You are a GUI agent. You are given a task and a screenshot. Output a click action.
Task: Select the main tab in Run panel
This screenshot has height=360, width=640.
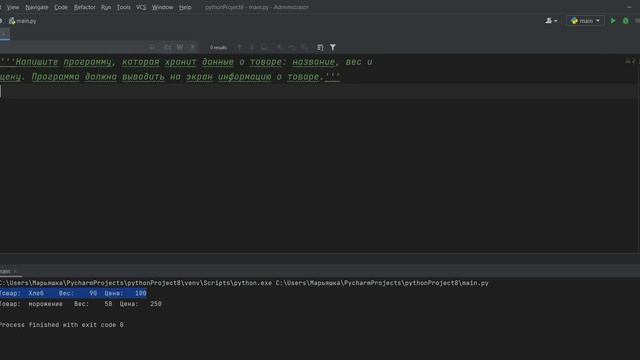pos(5,271)
